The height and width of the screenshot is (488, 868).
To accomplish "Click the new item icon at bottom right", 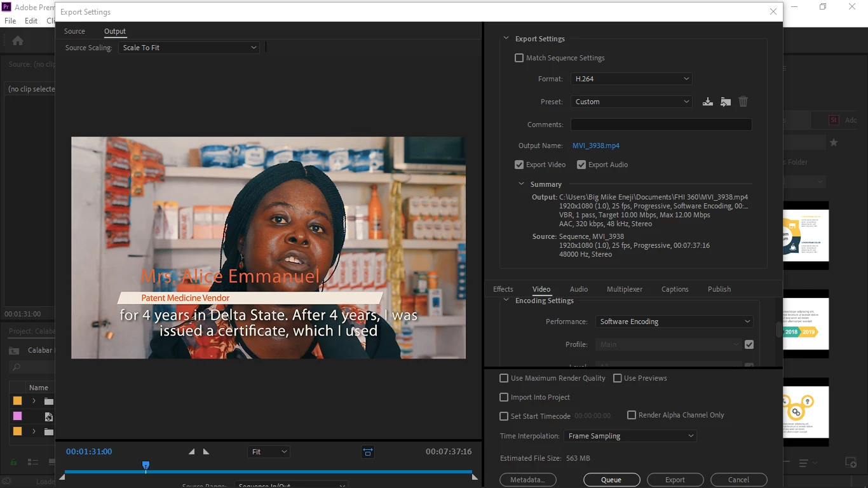I will click(x=850, y=463).
